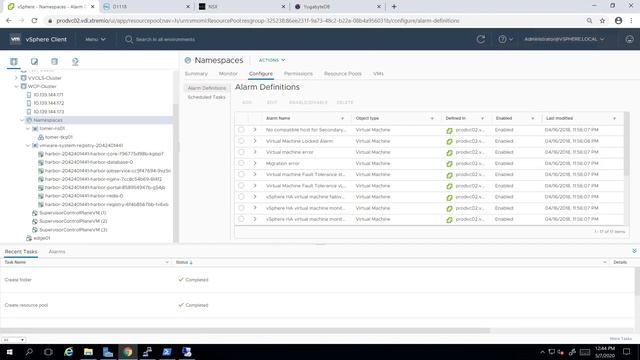Switch to the Alarms tab in bottom panel
This screenshot has height=360, width=640.
57,252
